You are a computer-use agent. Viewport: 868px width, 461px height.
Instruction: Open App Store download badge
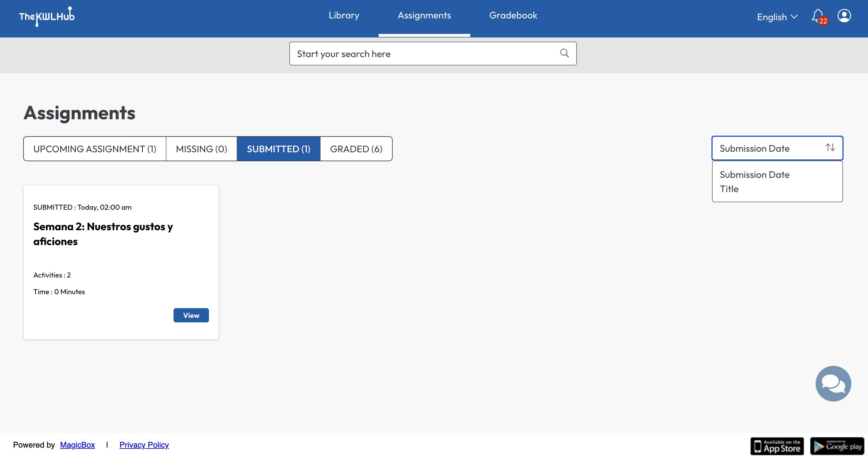[777, 446]
